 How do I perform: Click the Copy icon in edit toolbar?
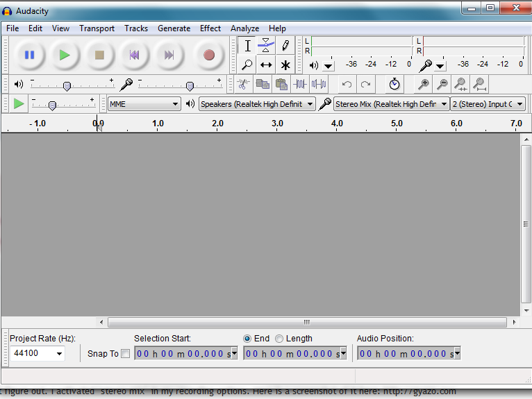pyautogui.click(x=263, y=84)
